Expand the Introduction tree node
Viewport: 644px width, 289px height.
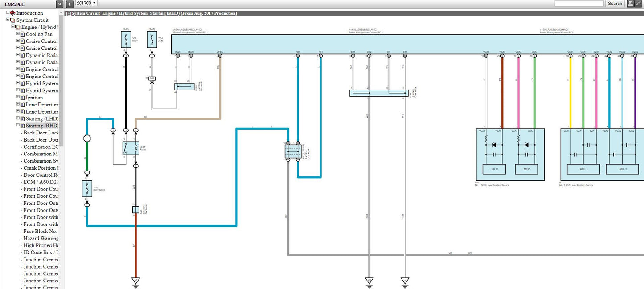[x=8, y=13]
